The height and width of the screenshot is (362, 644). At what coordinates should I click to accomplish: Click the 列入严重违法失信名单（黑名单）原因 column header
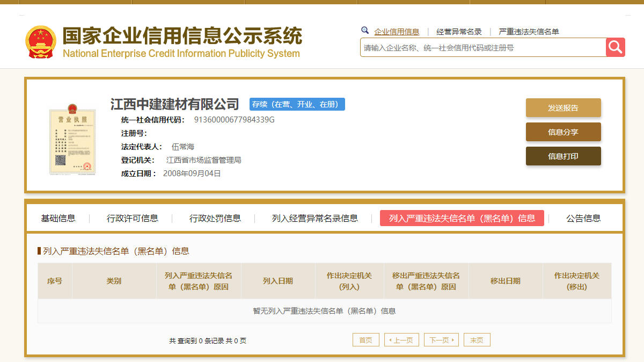pos(199,281)
